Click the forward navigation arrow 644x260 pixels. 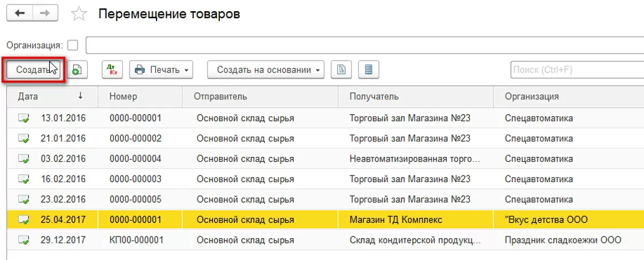pyautogui.click(x=46, y=14)
